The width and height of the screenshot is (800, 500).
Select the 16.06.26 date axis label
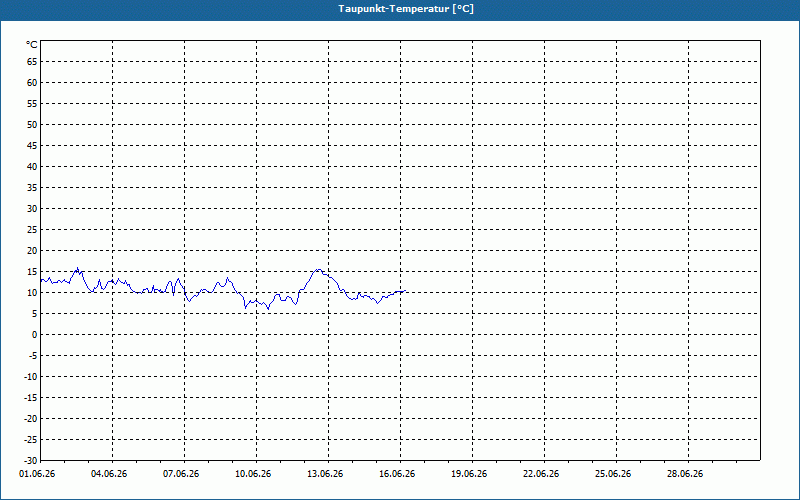pos(396,474)
